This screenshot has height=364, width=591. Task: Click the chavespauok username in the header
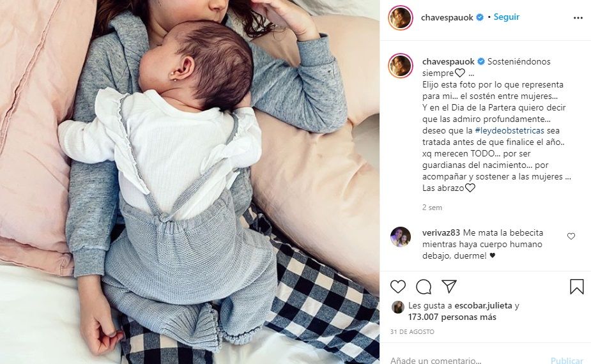click(447, 18)
